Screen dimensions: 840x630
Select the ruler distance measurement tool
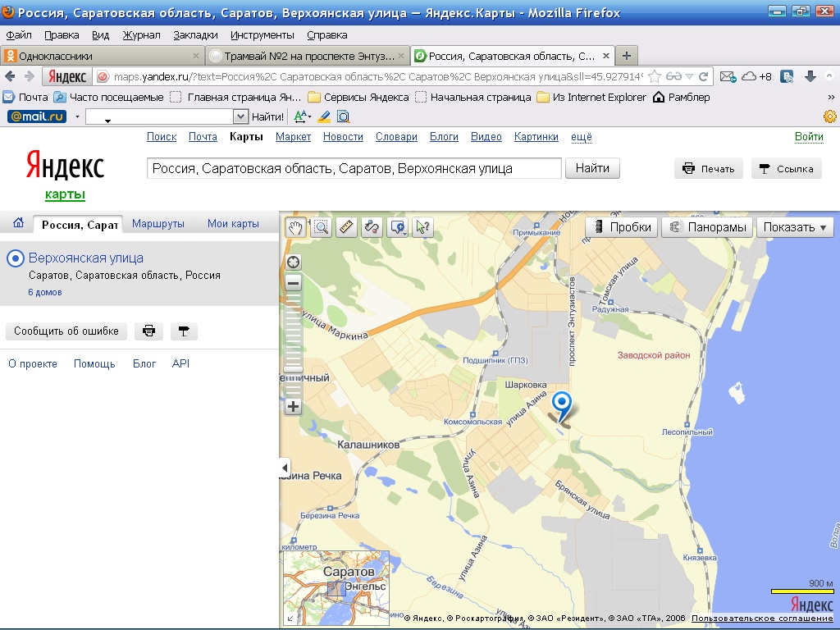pyautogui.click(x=346, y=227)
